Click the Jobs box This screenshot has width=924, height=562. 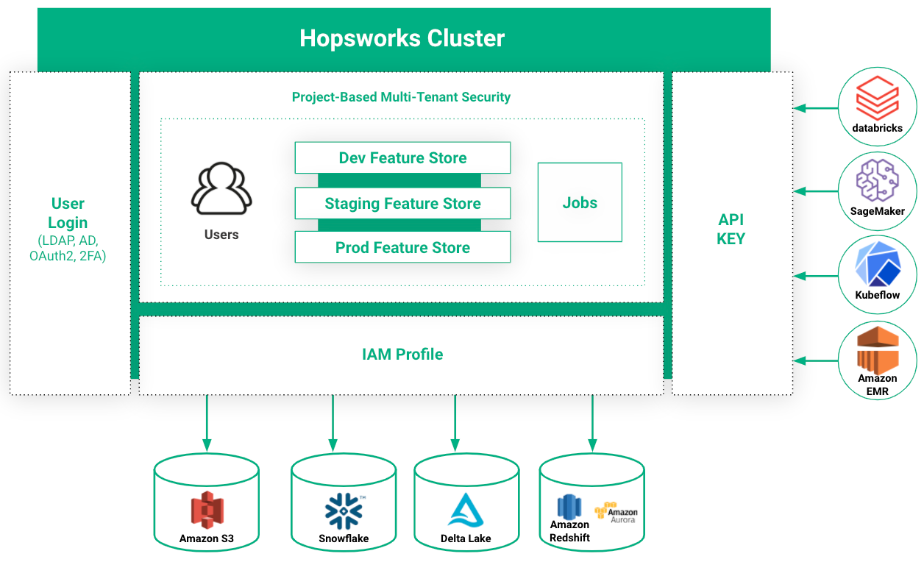click(x=580, y=202)
